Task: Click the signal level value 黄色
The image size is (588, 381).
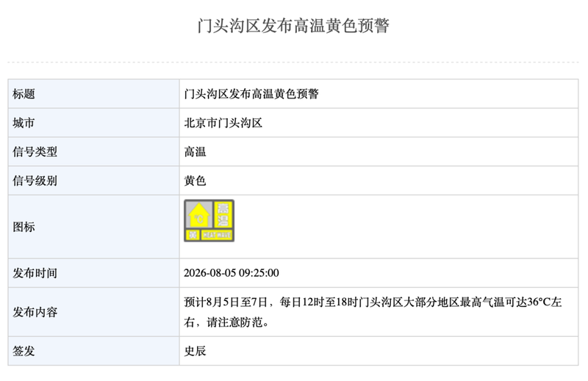Action: 195,181
